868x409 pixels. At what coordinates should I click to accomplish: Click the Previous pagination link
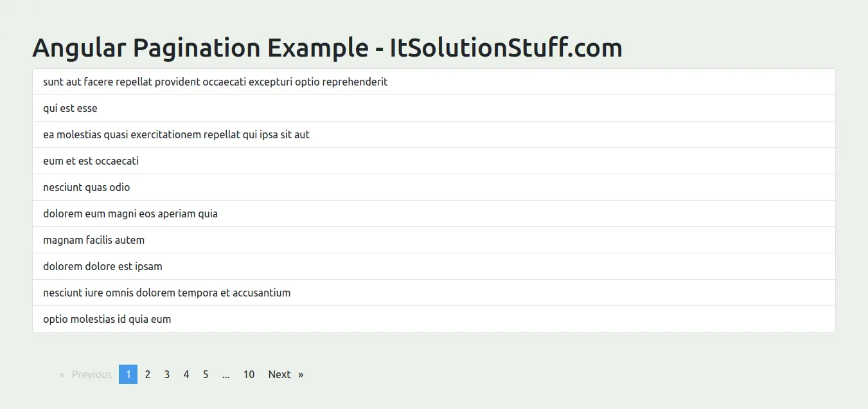[92, 374]
